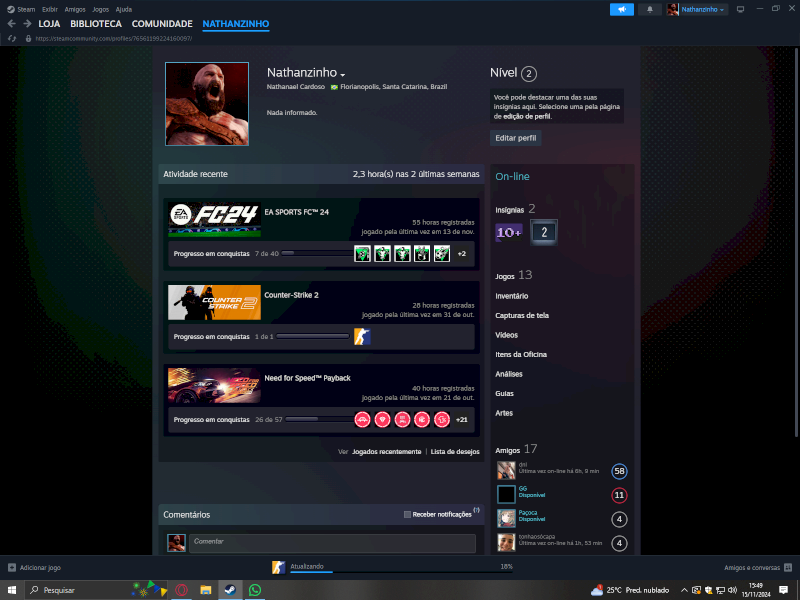Open the Amigos menu
800x600 pixels.
[x=74, y=9]
